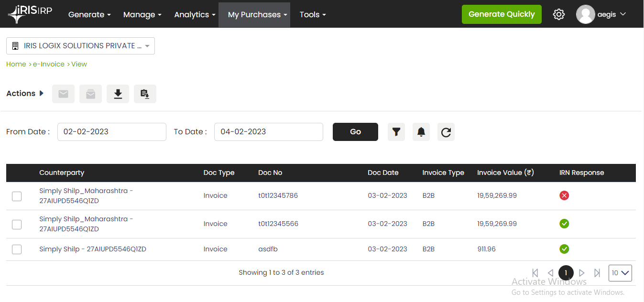644x302 pixels.
Task: Go to previous page arrow
Action: [x=550, y=273]
